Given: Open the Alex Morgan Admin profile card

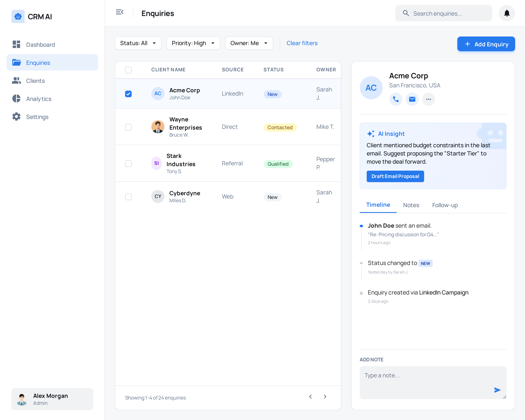Looking at the screenshot, I should [x=52, y=399].
